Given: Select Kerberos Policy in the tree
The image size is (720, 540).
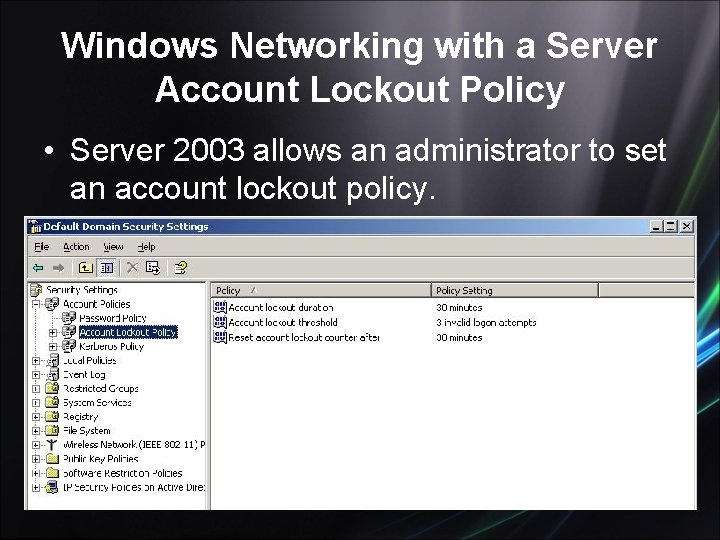Looking at the screenshot, I should click(x=112, y=346).
